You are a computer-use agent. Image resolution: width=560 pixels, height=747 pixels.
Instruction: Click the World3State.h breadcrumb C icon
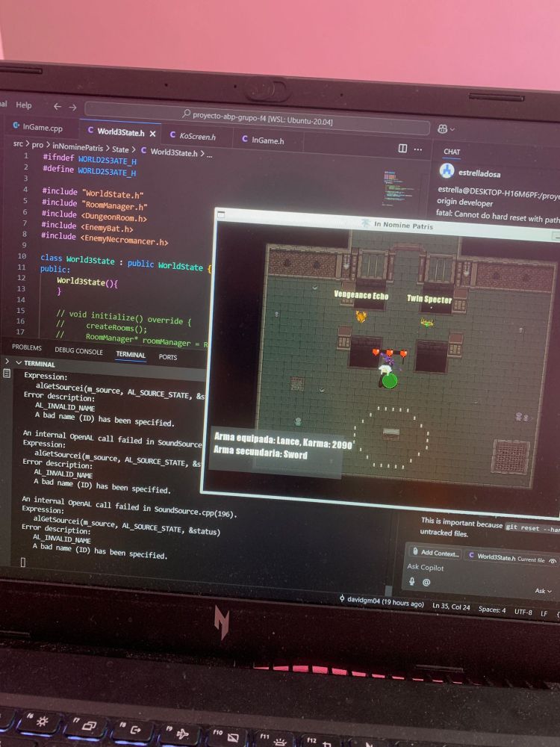143,150
